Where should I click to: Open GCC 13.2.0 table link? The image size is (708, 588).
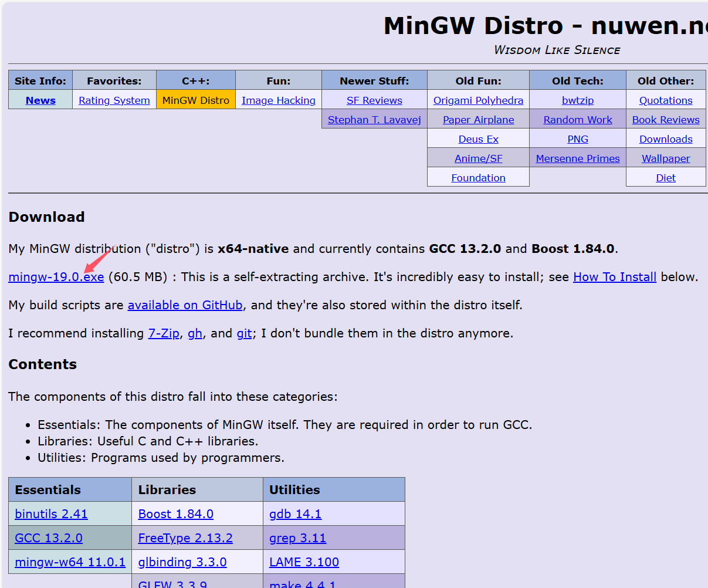pos(49,538)
